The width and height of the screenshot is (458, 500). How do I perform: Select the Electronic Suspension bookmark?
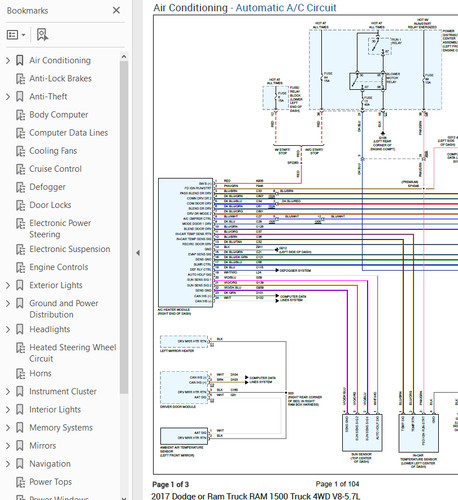70,249
